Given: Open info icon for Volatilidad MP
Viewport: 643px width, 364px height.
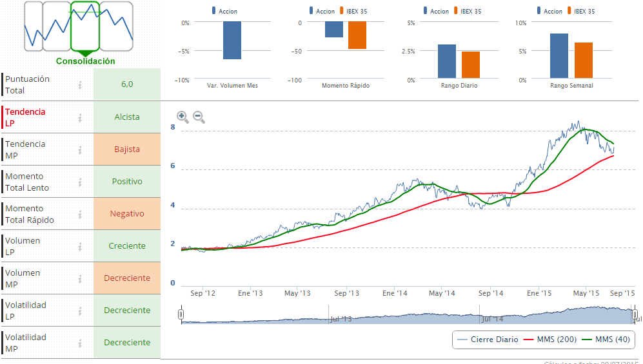Looking at the screenshot, I should pos(80,343).
